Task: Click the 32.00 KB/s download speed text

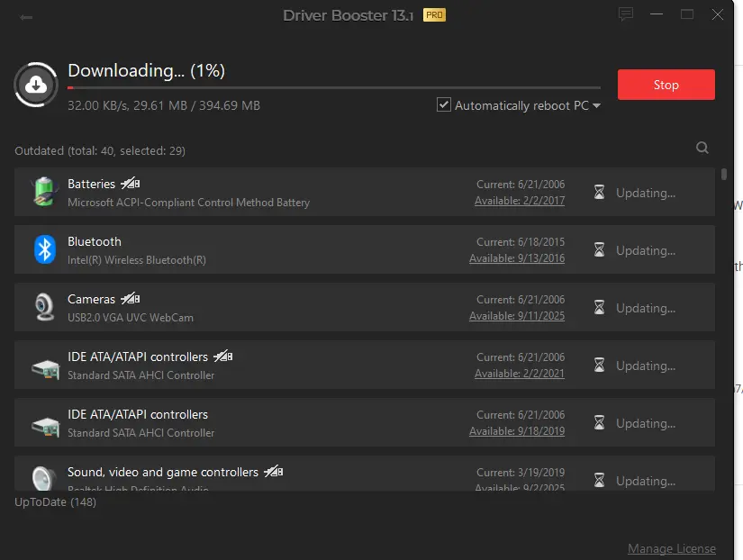Action: (98, 105)
